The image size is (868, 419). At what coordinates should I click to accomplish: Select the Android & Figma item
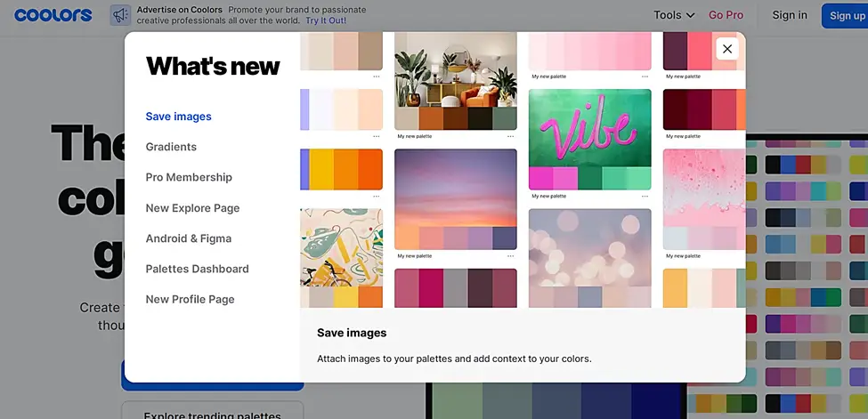188,238
